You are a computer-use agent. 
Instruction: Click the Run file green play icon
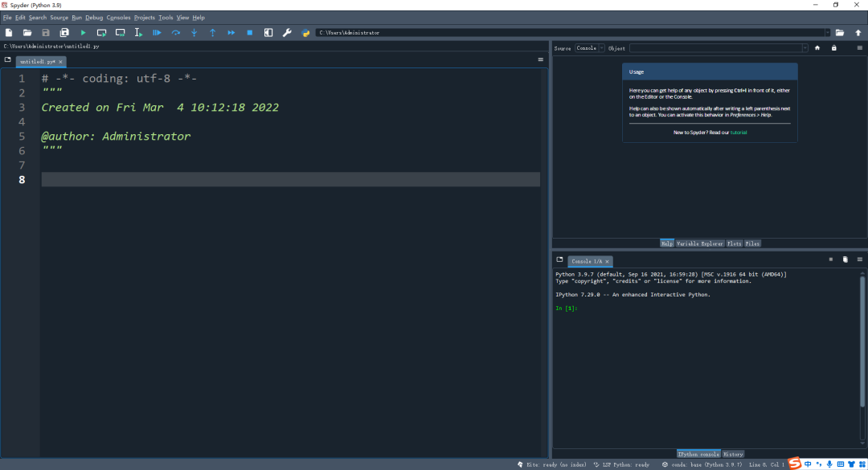click(83, 33)
